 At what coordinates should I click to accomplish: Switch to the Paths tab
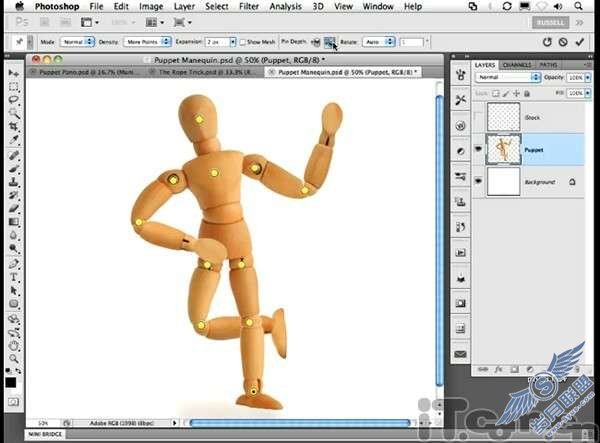pyautogui.click(x=548, y=65)
